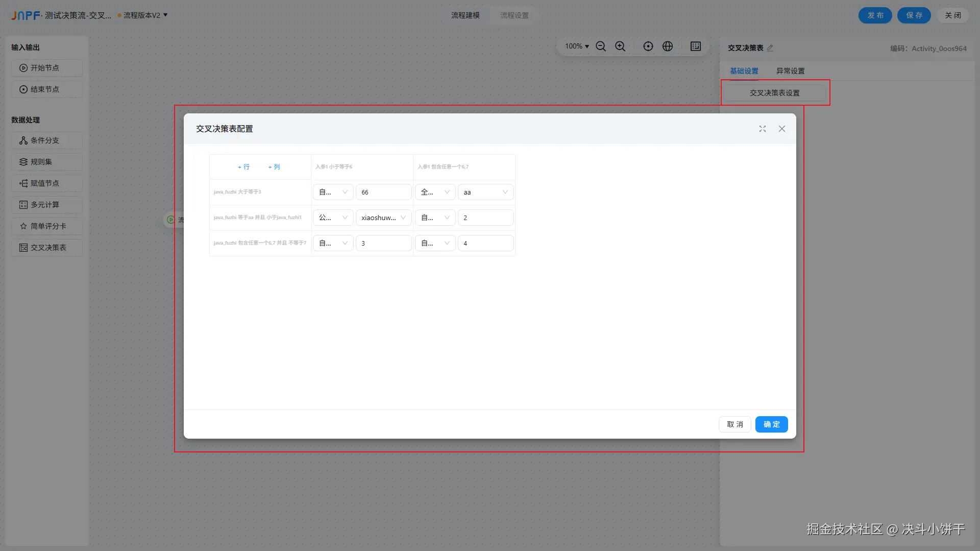Open first-row type dropdown beside value 66
980x551 pixels.
pyautogui.click(x=333, y=192)
